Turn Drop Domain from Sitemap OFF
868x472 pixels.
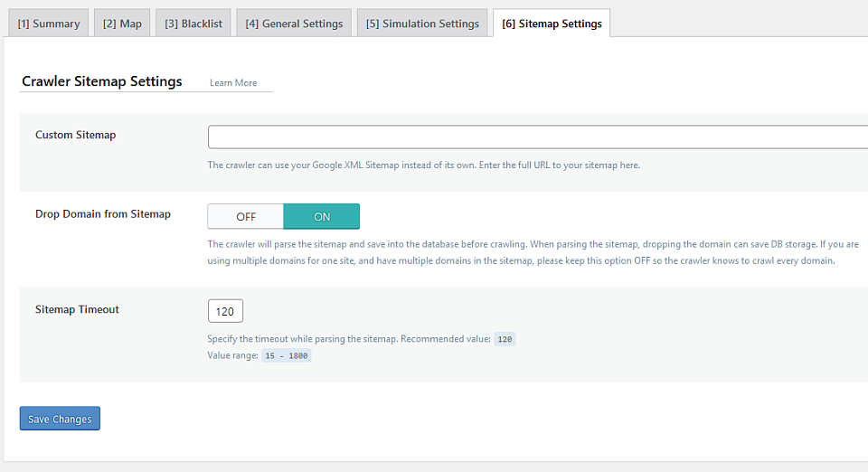point(246,216)
